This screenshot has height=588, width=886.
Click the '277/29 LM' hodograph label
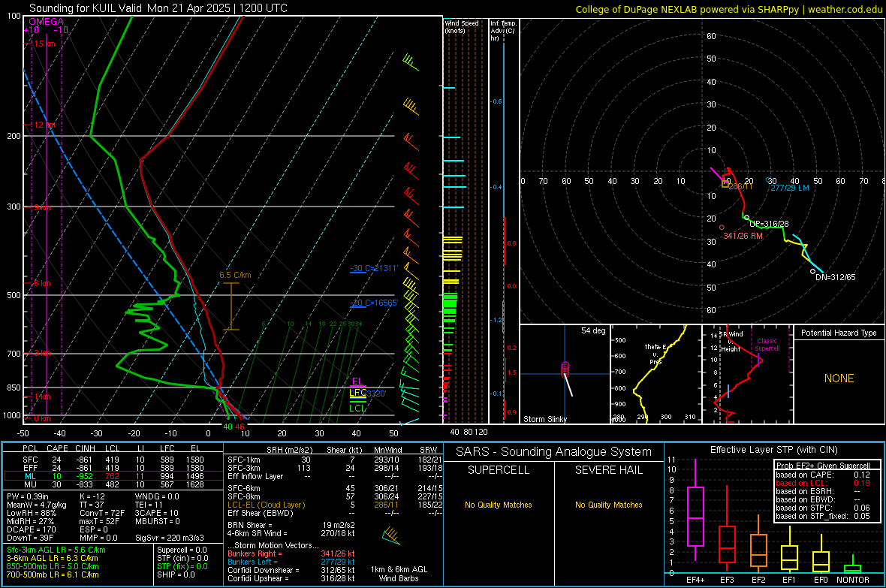790,188
